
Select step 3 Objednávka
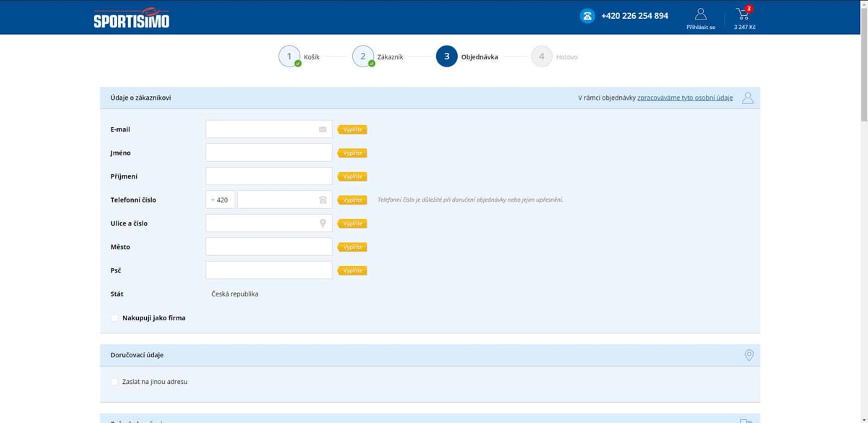tap(446, 56)
